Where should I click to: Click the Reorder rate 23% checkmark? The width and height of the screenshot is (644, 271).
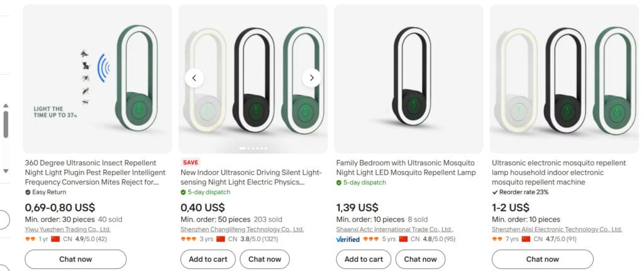tap(495, 192)
